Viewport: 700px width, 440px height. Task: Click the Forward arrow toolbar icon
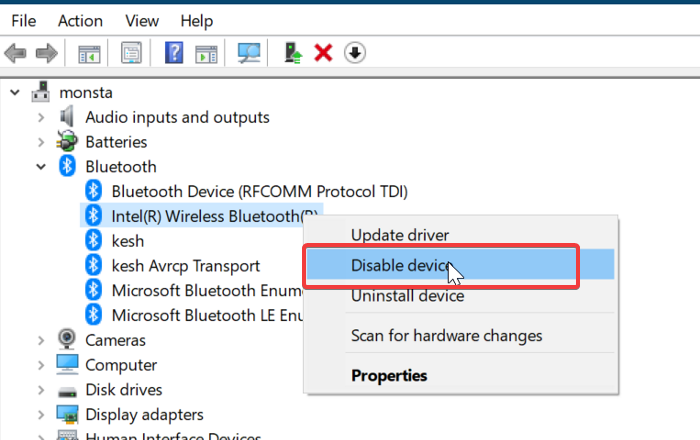[46, 53]
